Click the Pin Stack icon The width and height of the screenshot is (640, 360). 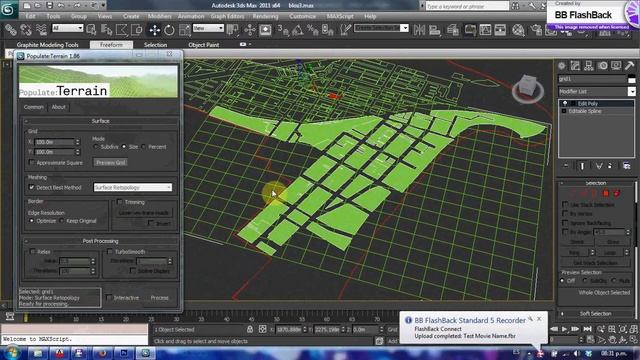[x=566, y=166]
